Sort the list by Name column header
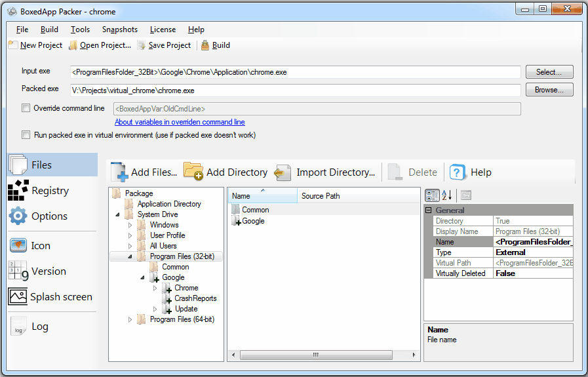Viewport: 588px width, 377px height. 262,196
